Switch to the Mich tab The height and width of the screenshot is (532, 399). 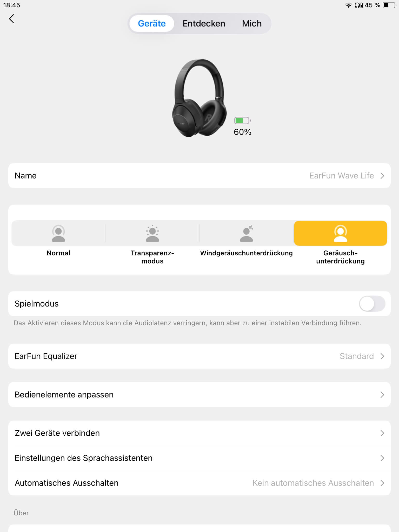click(252, 24)
